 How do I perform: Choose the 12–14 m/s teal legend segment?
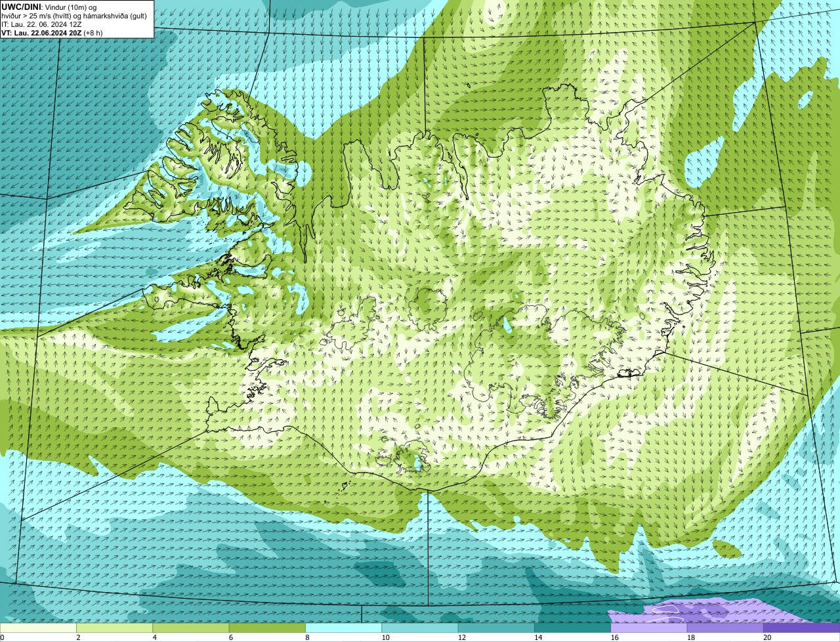(496, 628)
